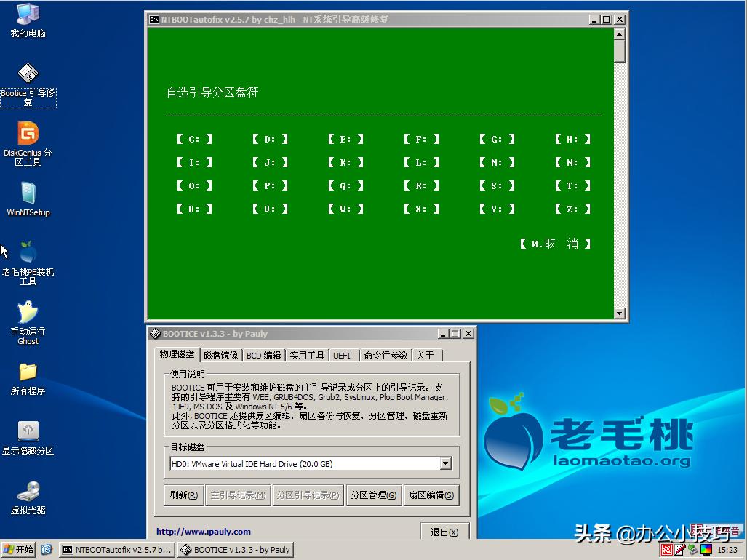Select drive option 【 K: 】
This screenshot has width=747, height=560.
(x=346, y=162)
